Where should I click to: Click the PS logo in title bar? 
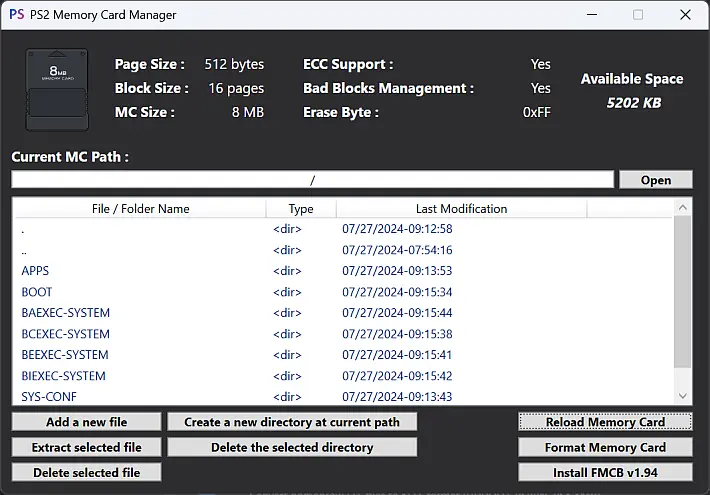pyautogui.click(x=17, y=14)
